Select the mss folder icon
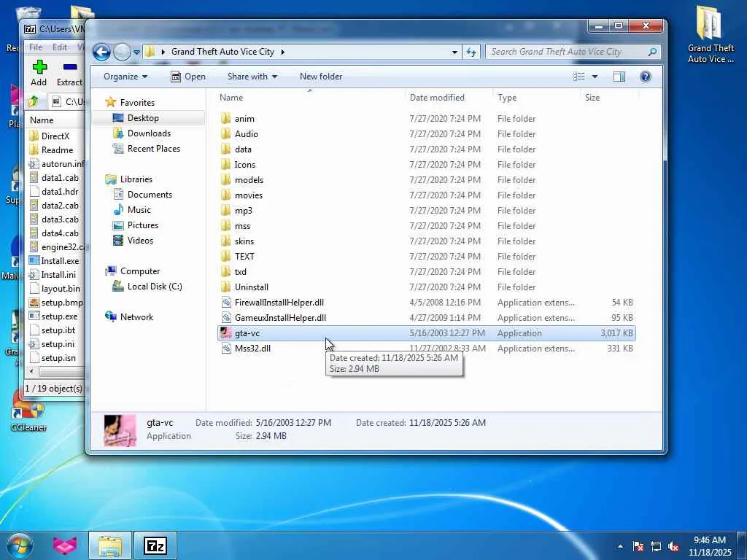This screenshot has height=560, width=747. (x=226, y=226)
